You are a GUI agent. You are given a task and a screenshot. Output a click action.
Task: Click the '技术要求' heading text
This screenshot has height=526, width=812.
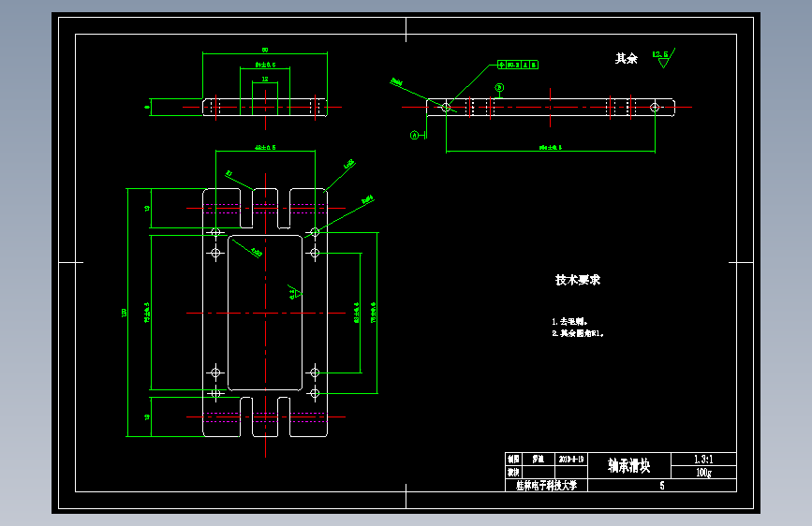(x=578, y=280)
